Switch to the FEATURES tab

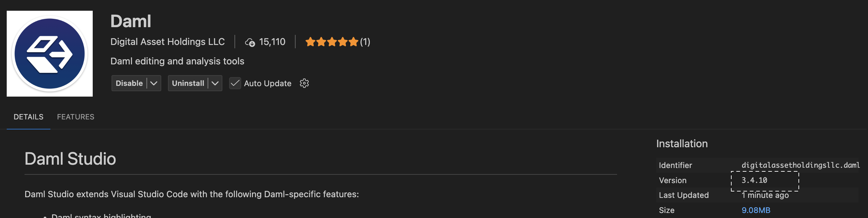tap(76, 117)
